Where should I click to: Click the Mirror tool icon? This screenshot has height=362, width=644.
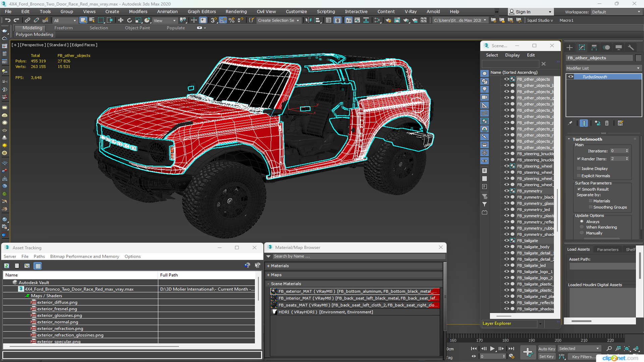coord(308,20)
